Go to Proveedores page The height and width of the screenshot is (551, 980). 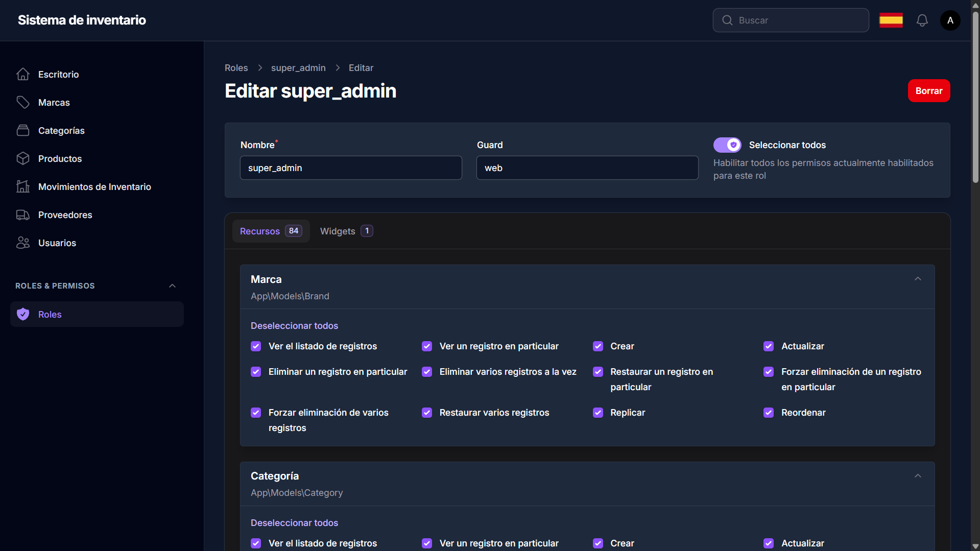97,214
